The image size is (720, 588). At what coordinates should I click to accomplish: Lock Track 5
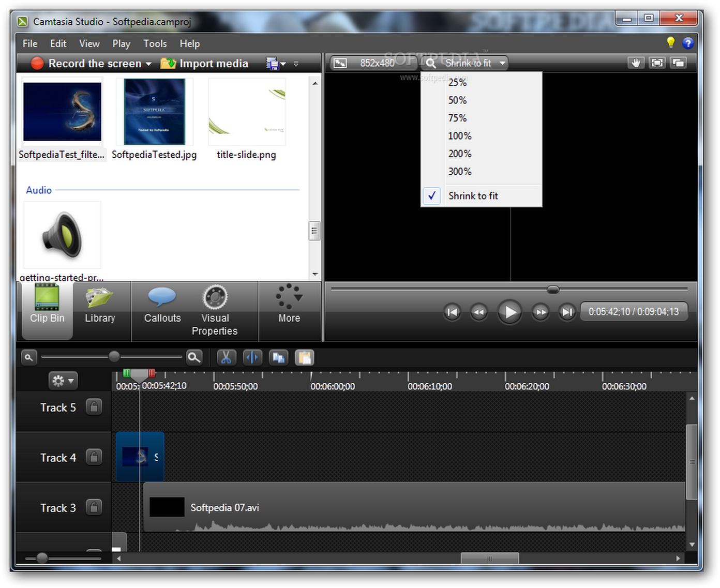click(x=94, y=407)
